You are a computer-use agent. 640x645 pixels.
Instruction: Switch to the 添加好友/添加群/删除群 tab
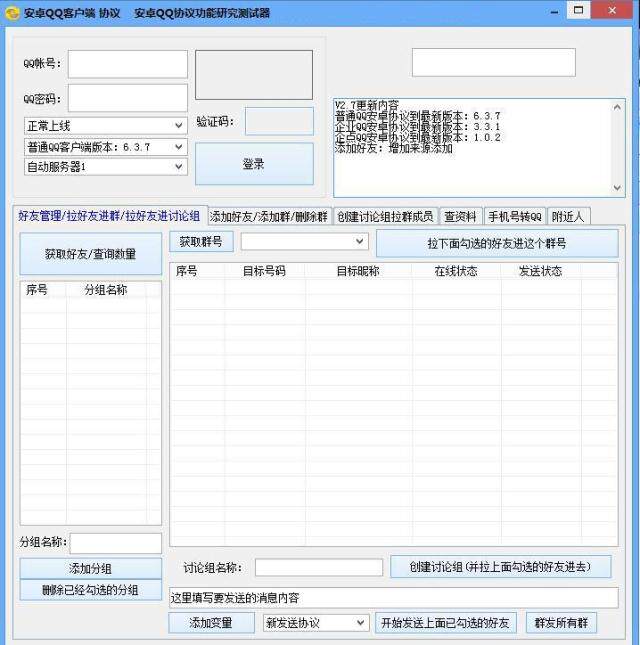[269, 216]
